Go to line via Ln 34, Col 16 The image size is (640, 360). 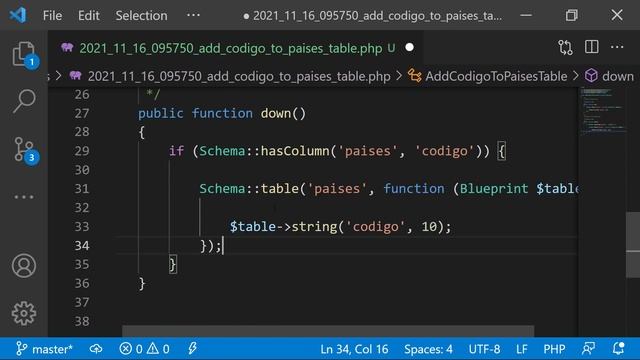pos(354,349)
